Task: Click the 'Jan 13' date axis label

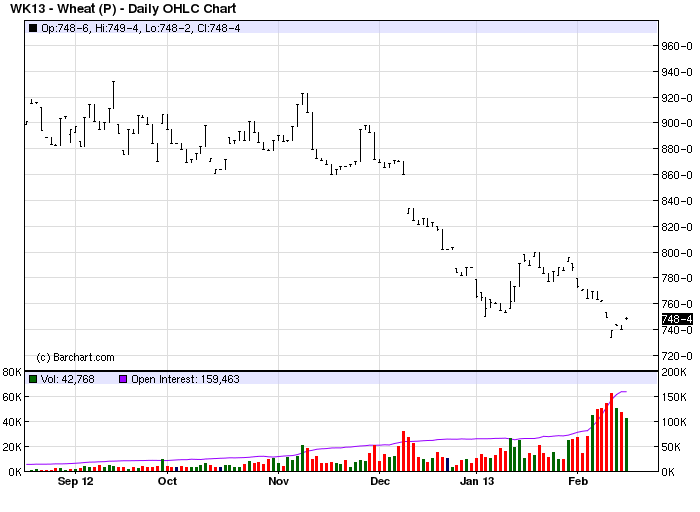Action: [x=477, y=481]
